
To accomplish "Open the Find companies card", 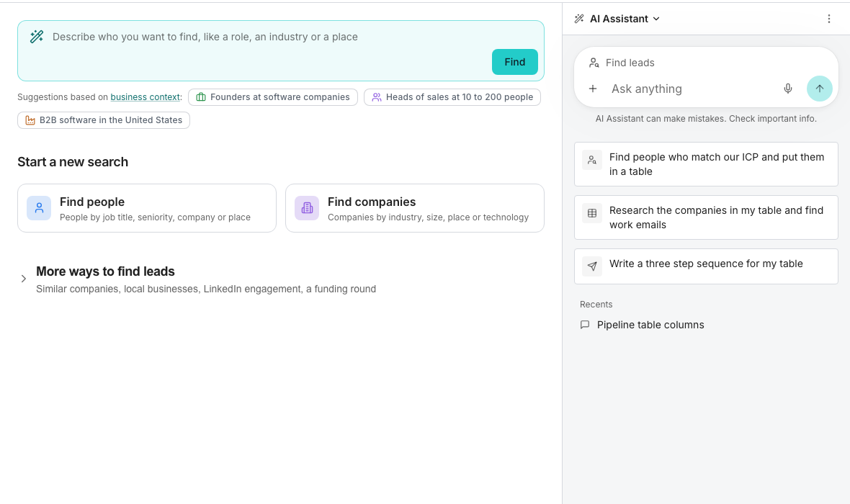I will click(415, 208).
